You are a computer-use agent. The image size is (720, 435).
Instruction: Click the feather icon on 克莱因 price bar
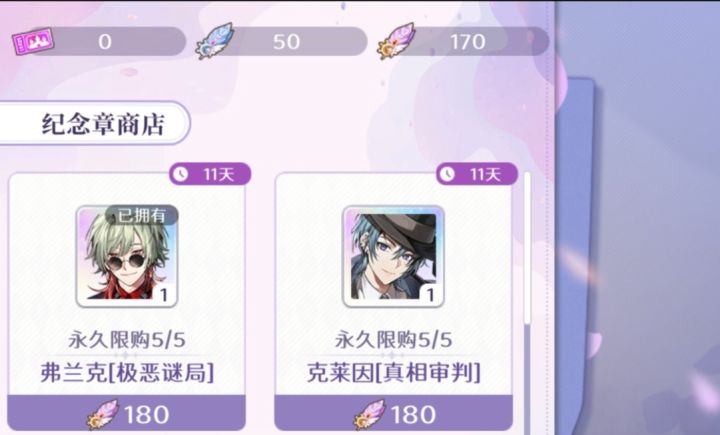click(x=370, y=414)
